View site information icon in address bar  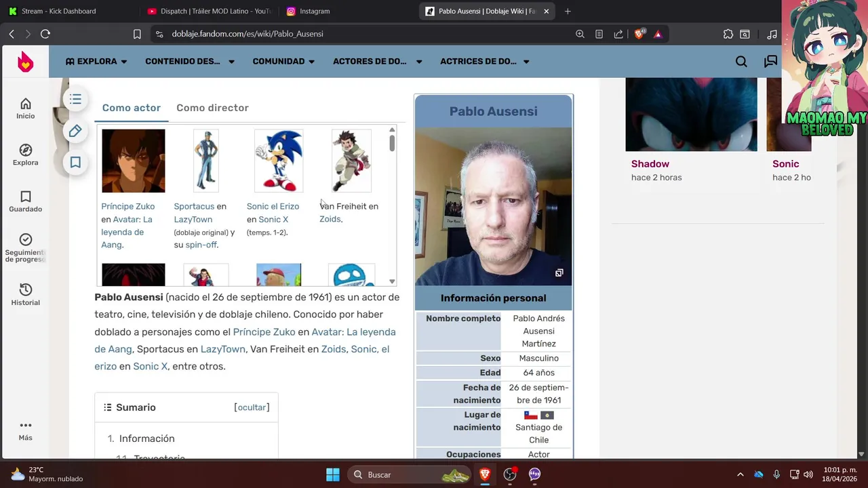[159, 34]
